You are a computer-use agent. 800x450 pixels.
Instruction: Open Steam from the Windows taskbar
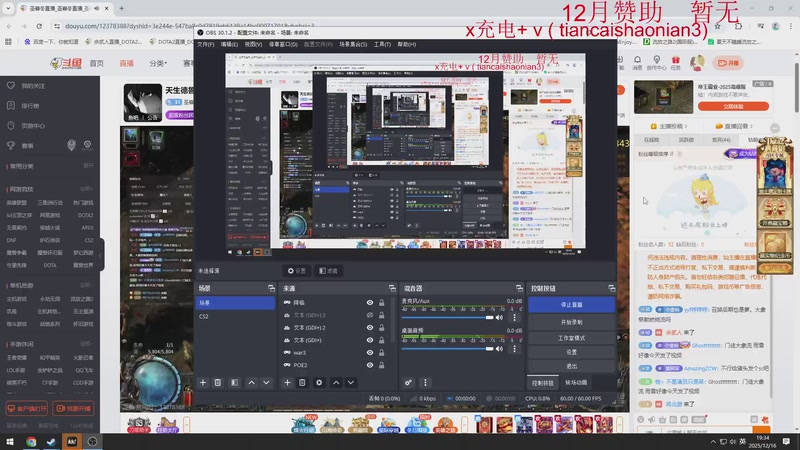[51, 442]
